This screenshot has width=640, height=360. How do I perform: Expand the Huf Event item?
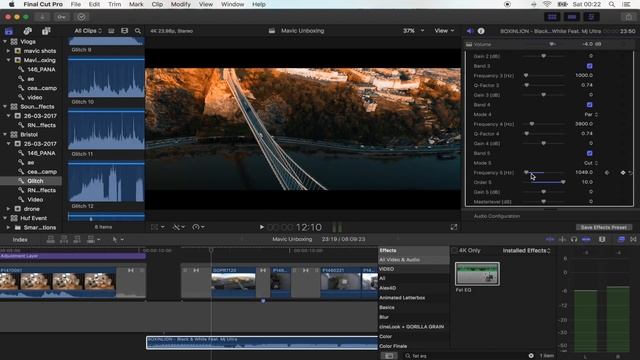click(5, 218)
